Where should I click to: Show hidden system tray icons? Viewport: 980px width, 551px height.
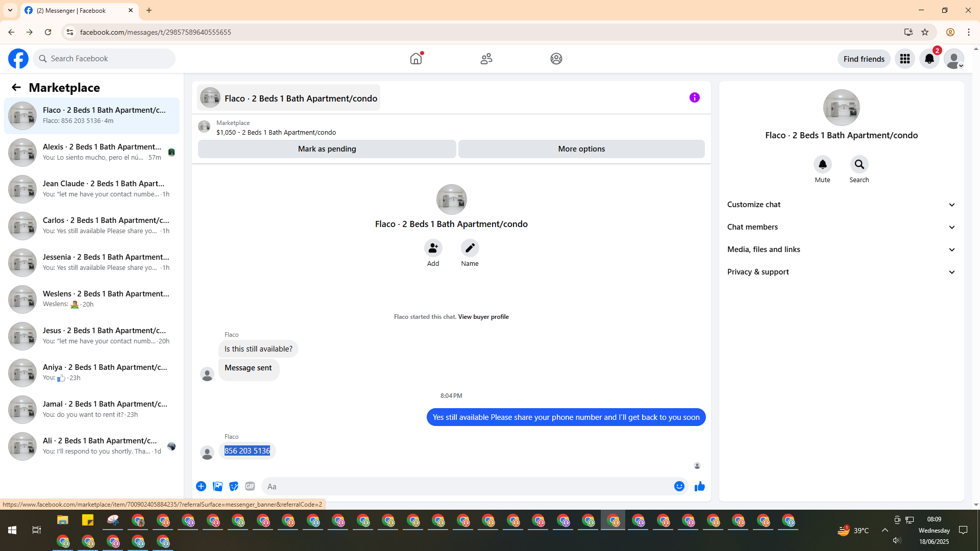(x=885, y=530)
